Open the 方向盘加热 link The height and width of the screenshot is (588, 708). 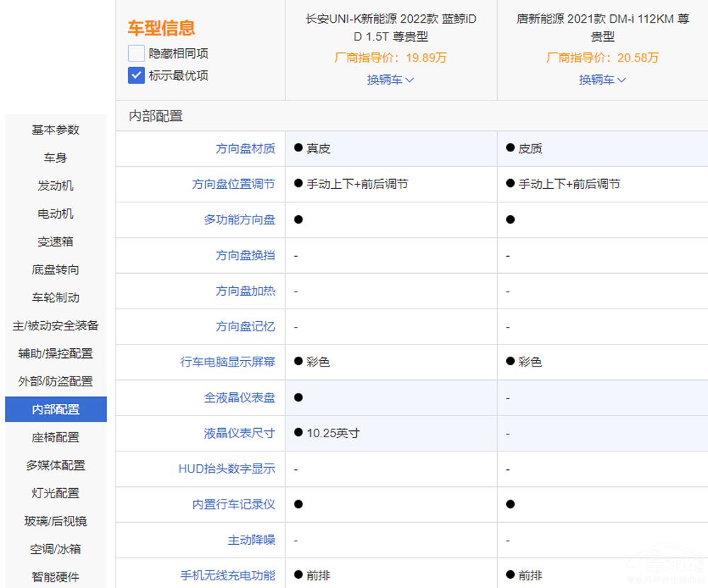(x=246, y=291)
